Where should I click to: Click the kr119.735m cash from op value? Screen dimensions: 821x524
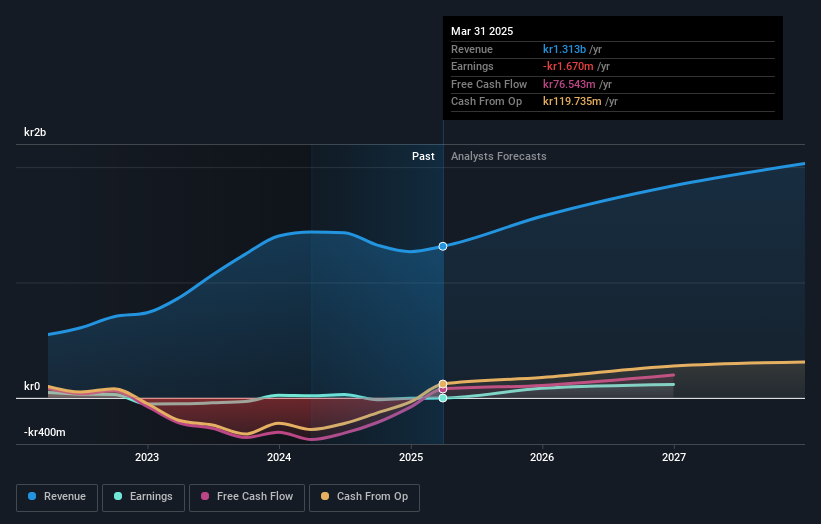pos(572,102)
